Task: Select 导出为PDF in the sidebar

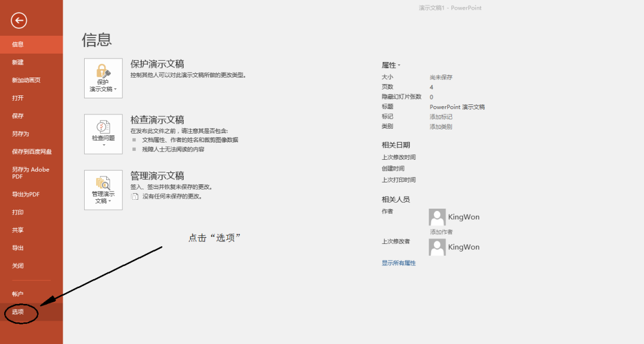Action: pyautogui.click(x=21, y=194)
